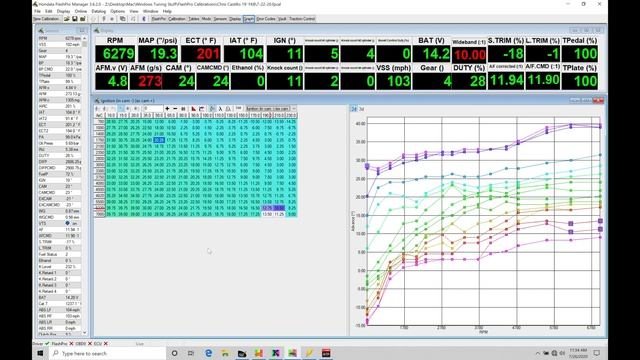Click the Task View taskbar icon

tap(191, 353)
